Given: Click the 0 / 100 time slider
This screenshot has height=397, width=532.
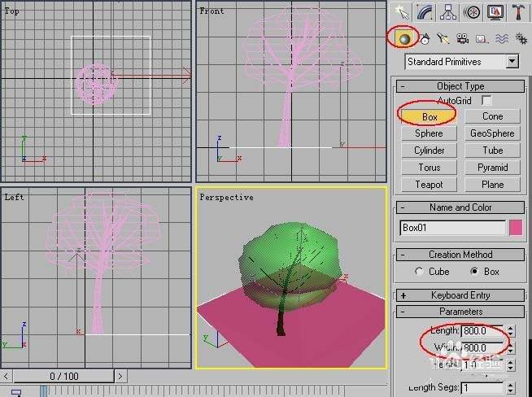Looking at the screenshot, I should point(63,376).
